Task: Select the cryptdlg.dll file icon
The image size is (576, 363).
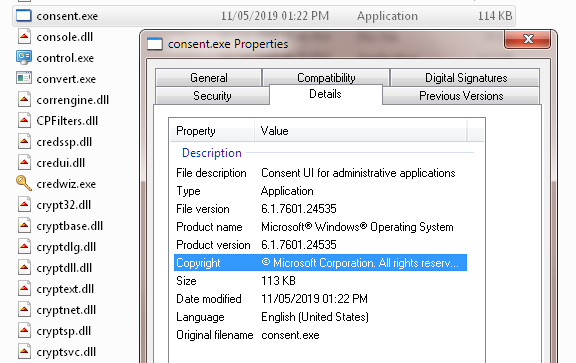Action: pos(24,247)
